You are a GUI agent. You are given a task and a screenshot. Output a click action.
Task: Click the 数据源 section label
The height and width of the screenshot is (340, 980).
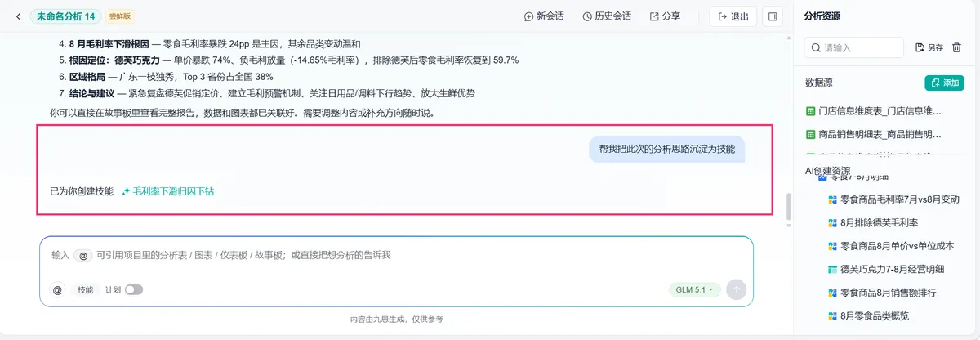(x=818, y=83)
